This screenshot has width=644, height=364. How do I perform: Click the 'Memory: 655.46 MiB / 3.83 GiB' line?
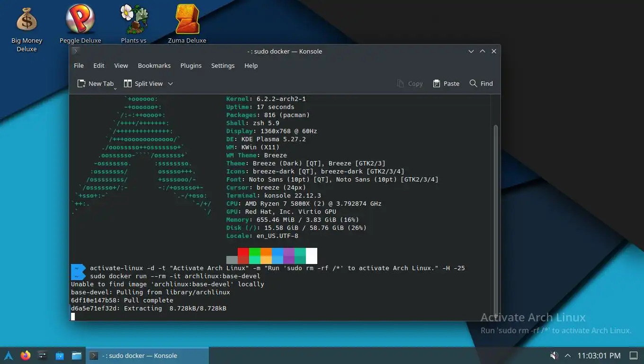[x=293, y=220]
